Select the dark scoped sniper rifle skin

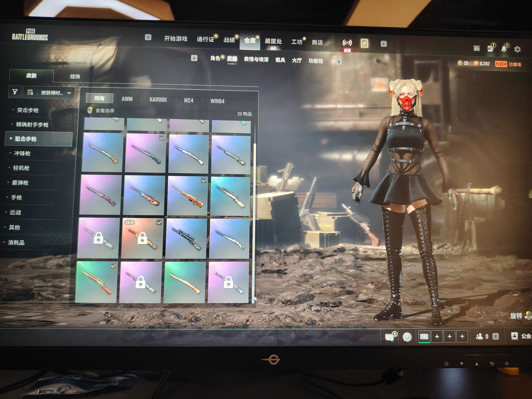pyautogui.click(x=186, y=238)
